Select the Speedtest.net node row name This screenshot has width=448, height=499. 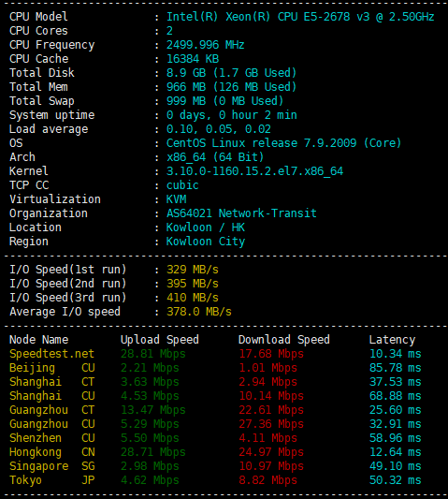(51, 354)
